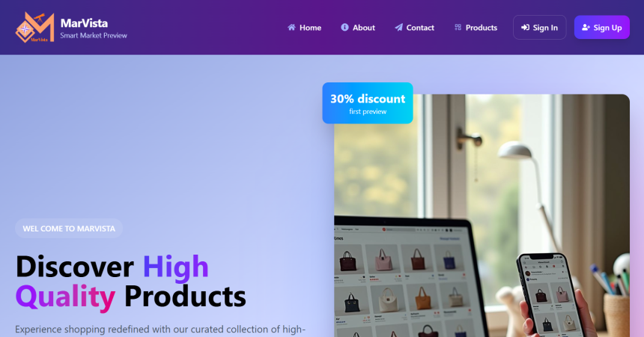This screenshot has height=337, width=644.
Task: Click the info circle icon beside About
Action: tap(344, 27)
